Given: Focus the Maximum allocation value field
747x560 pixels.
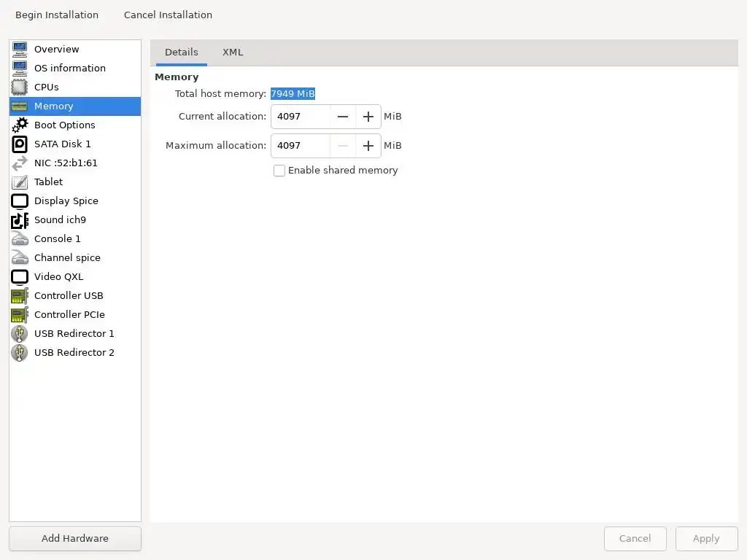Looking at the screenshot, I should (x=301, y=146).
